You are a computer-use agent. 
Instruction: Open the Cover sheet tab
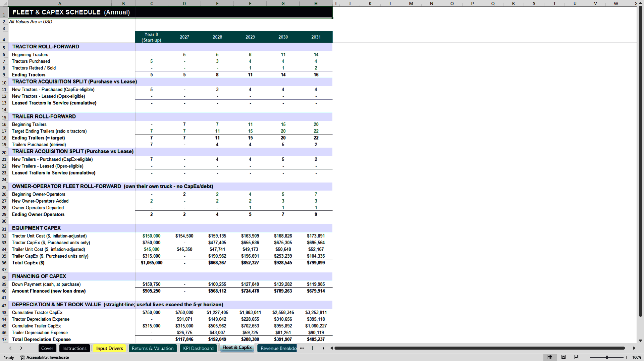(x=47, y=348)
